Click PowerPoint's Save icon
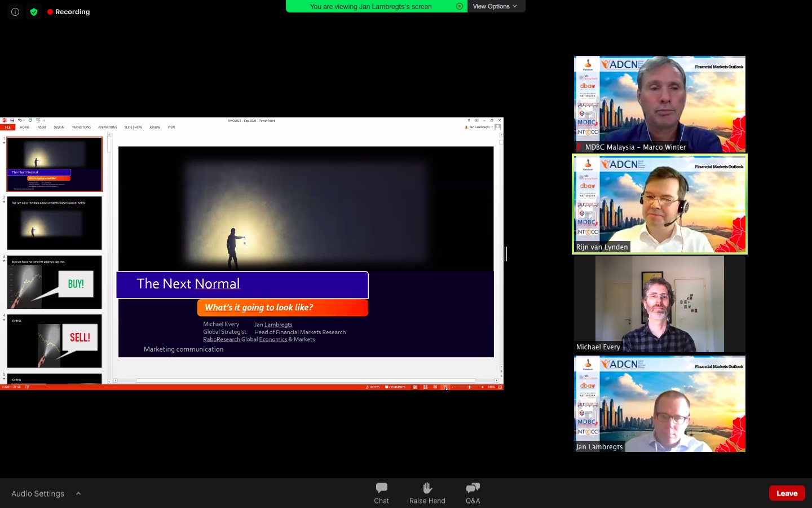Viewport: 812px width, 508px height. coord(12,120)
